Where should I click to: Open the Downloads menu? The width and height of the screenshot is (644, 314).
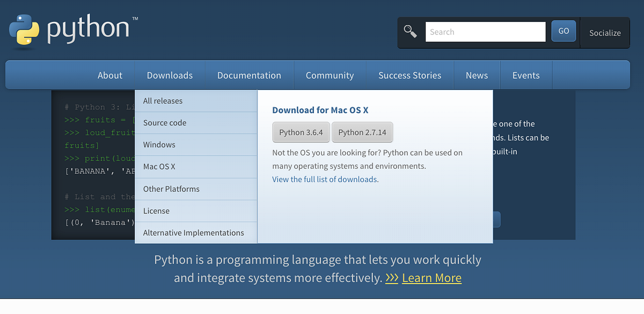[x=170, y=75]
